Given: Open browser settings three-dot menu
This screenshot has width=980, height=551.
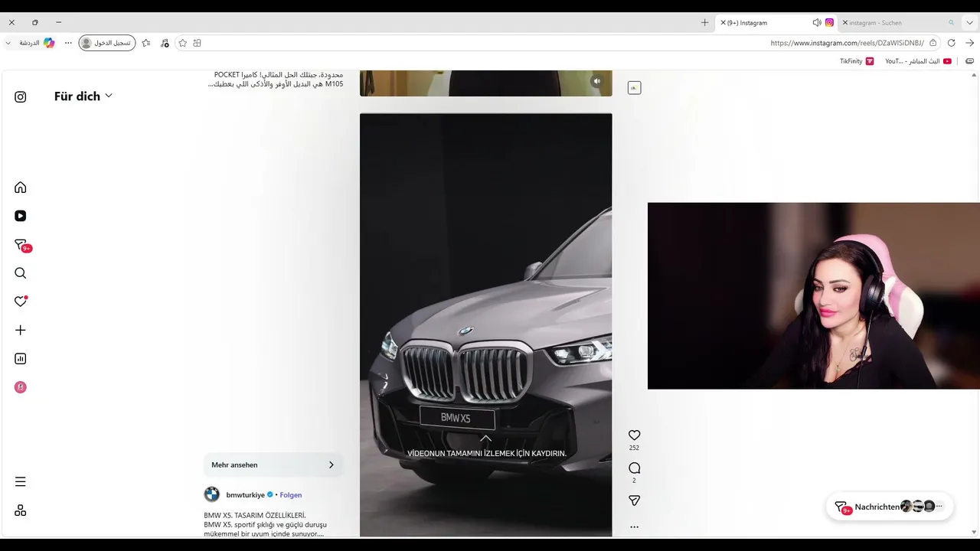Looking at the screenshot, I should [68, 43].
